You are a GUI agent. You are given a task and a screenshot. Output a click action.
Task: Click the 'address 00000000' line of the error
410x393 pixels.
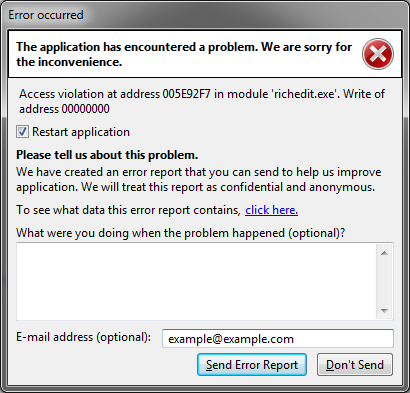pyautogui.click(x=64, y=109)
